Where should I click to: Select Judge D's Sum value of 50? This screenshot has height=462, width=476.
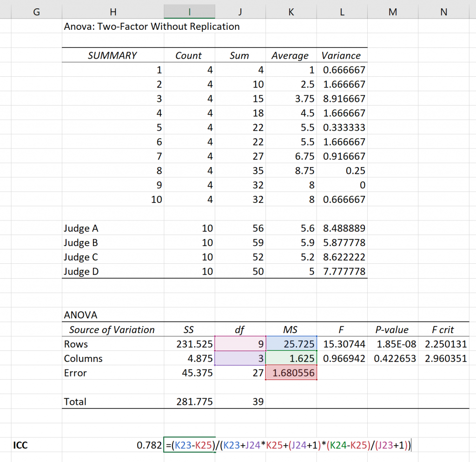coord(240,272)
